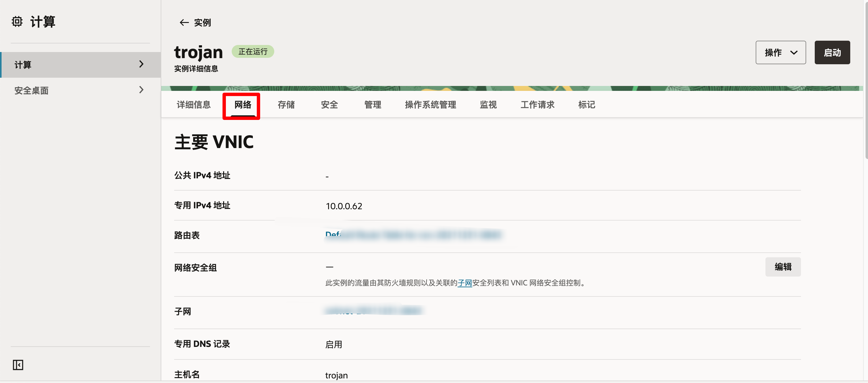Select the 标记 tab
Image resolution: width=868 pixels, height=383 pixels.
coord(586,105)
